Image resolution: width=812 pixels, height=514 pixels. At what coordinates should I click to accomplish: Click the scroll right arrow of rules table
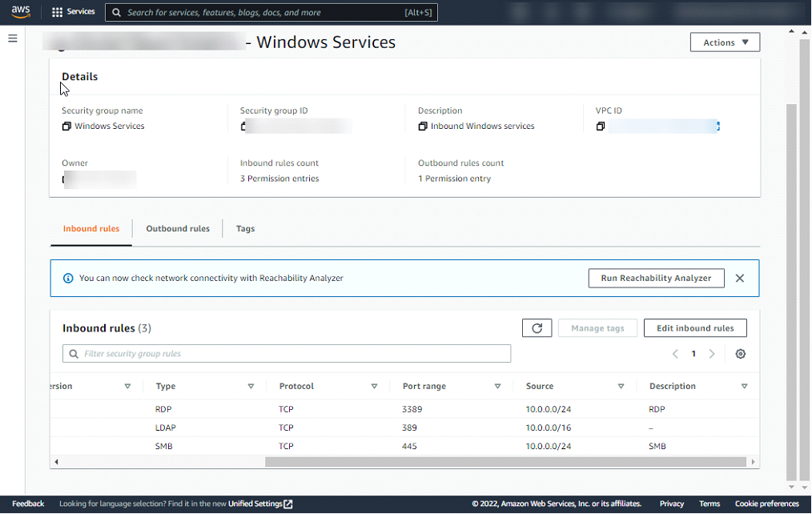point(753,462)
